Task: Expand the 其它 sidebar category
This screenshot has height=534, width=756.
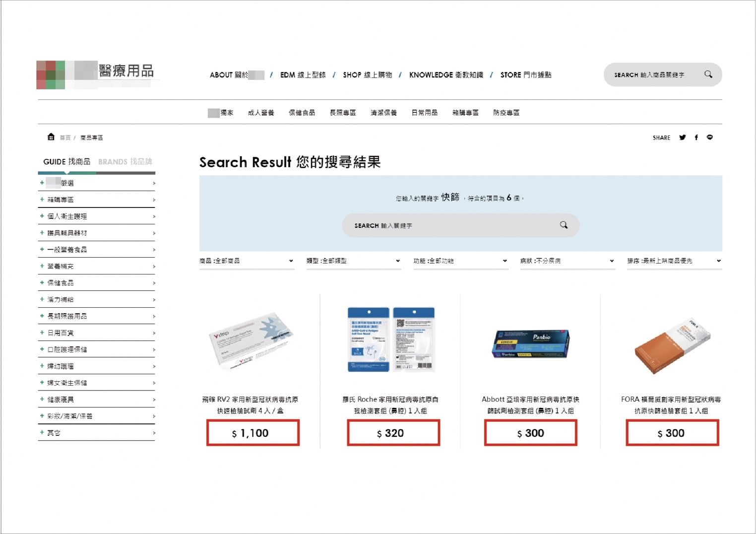Action: pyautogui.click(x=97, y=433)
